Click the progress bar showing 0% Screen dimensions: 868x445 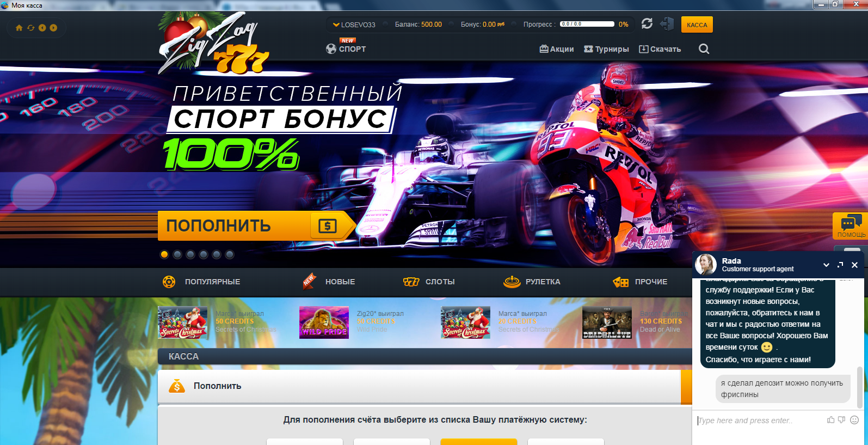[587, 24]
